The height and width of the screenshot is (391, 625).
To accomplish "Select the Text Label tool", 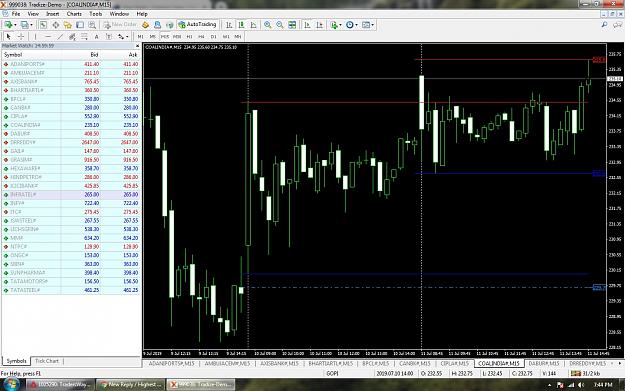I will click(x=109, y=37).
